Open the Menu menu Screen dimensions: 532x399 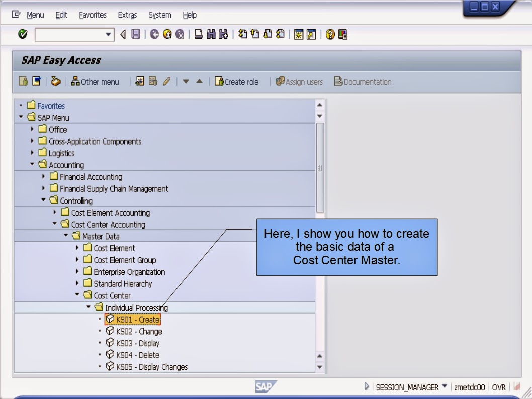click(x=35, y=15)
